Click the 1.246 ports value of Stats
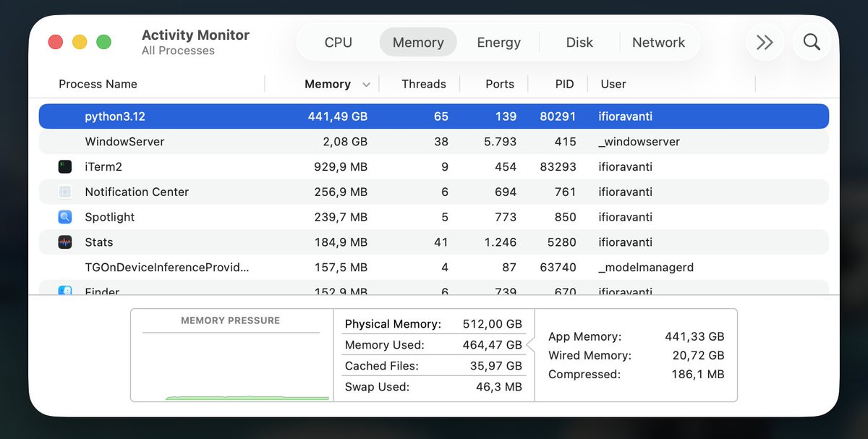This screenshot has width=868, height=439. [501, 242]
